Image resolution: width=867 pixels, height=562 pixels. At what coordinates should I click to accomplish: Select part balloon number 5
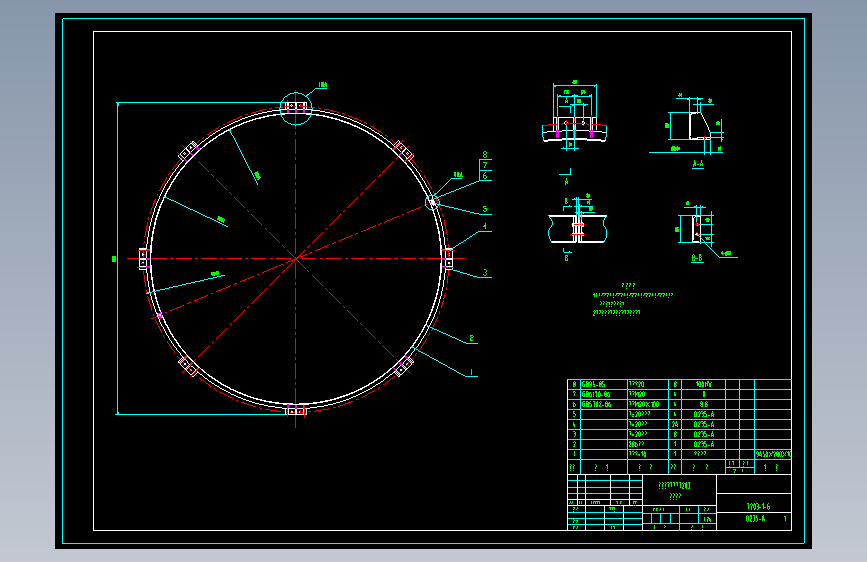coord(485,209)
